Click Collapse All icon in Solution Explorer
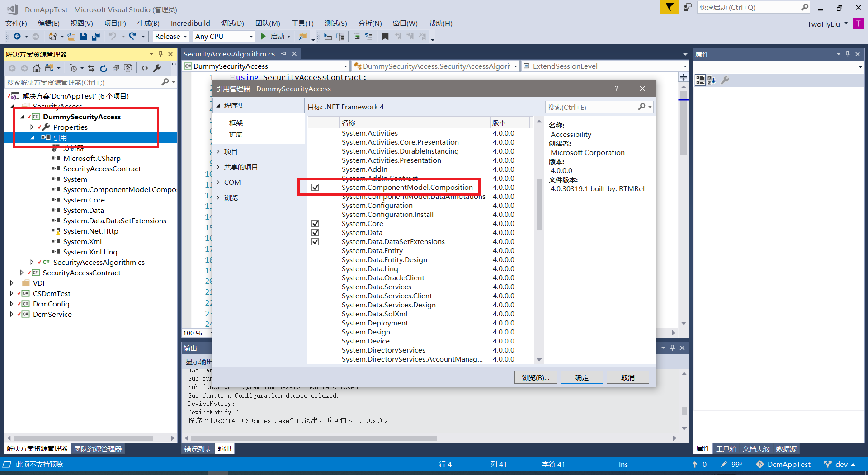868x475 pixels. point(116,68)
